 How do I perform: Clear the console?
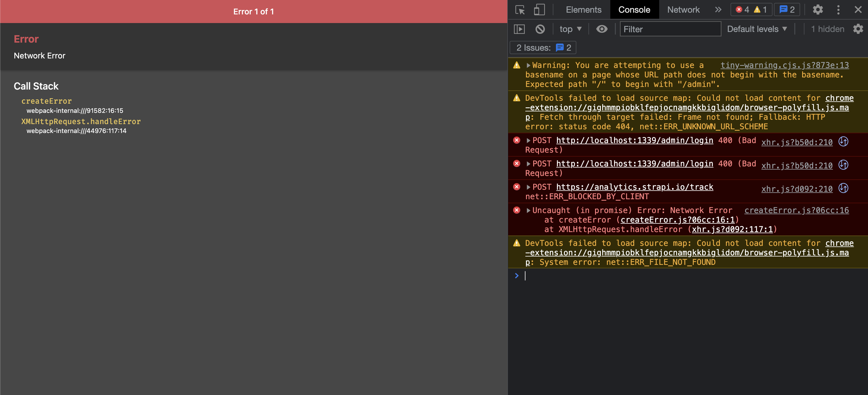(x=540, y=29)
